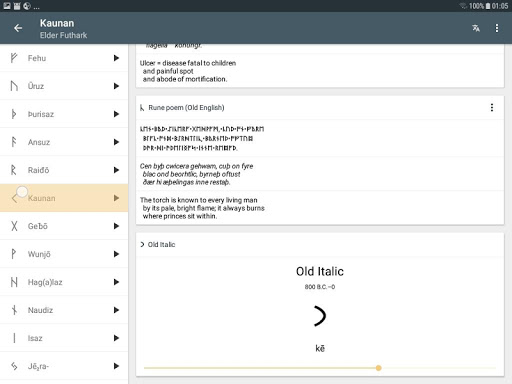Expand the Ūruz entry arrow
The image size is (512, 384).
[x=116, y=86]
